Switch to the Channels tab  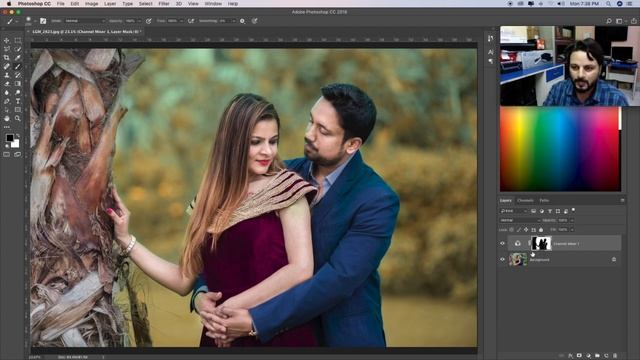click(x=525, y=200)
